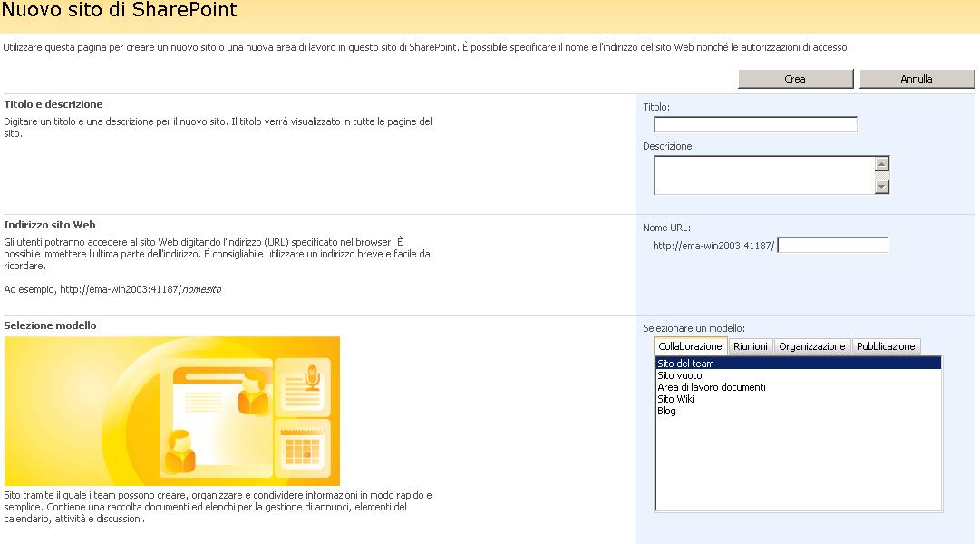The image size is (980, 544).
Task: Focus the Titolo input field
Action: pyautogui.click(x=755, y=124)
